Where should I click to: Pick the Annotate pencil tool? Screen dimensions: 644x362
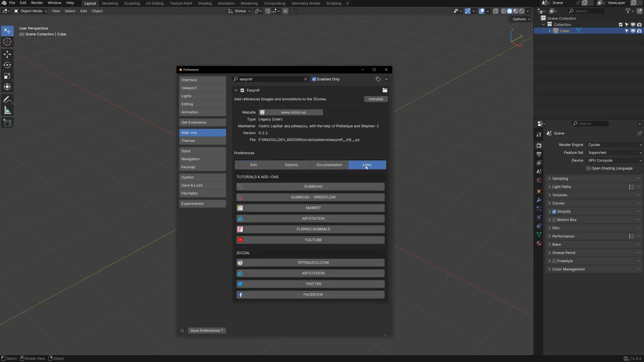coord(7,100)
